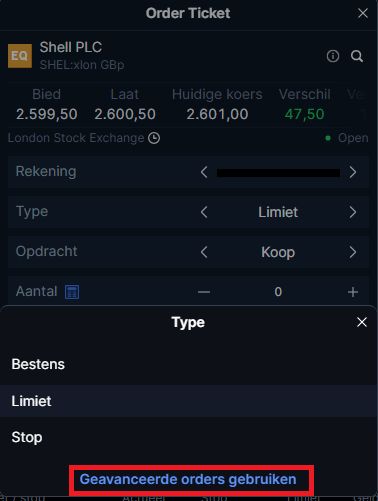Decrease Aantal with the minus button
The height and width of the screenshot is (501, 378).
pyautogui.click(x=204, y=292)
